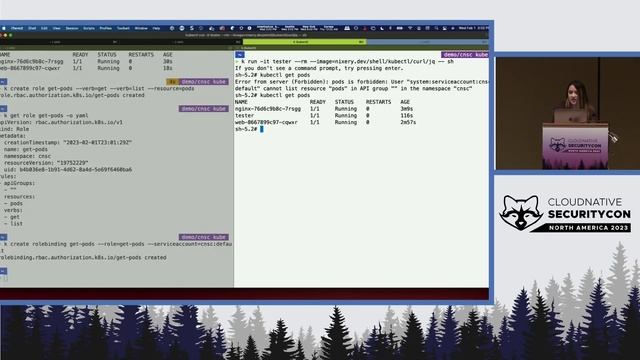The image size is (640, 360).
Task: Click the battery status icon
Action: 400,28
